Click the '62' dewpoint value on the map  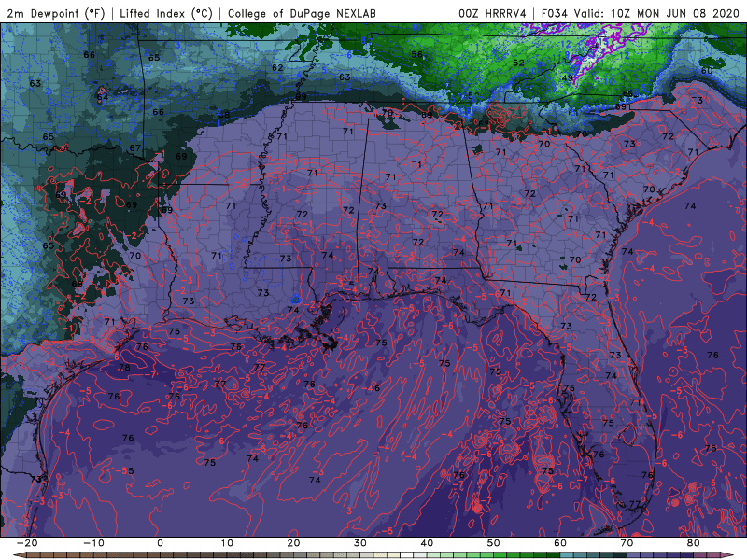pos(277,67)
